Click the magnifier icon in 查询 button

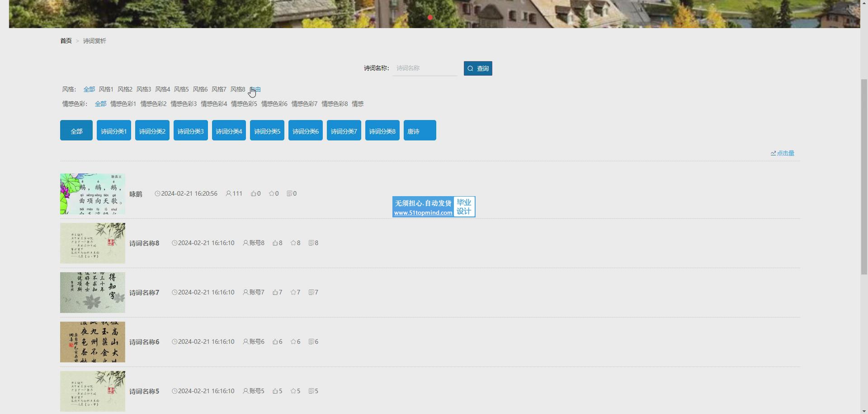coord(471,69)
